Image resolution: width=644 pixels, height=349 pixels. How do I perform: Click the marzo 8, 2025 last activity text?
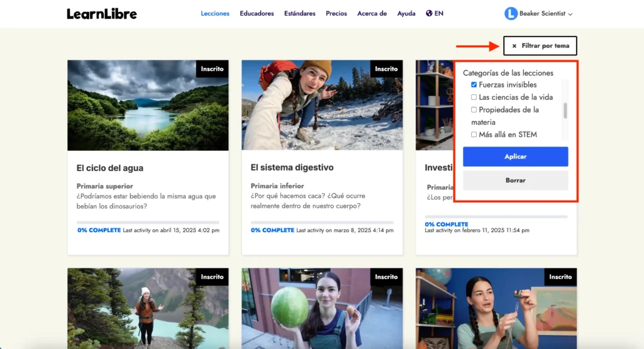[345, 230]
